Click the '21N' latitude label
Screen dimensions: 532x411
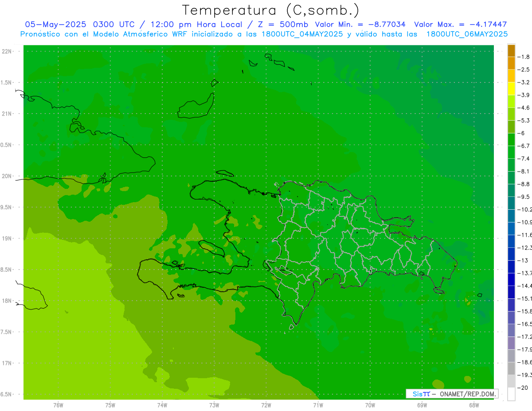tap(8, 114)
